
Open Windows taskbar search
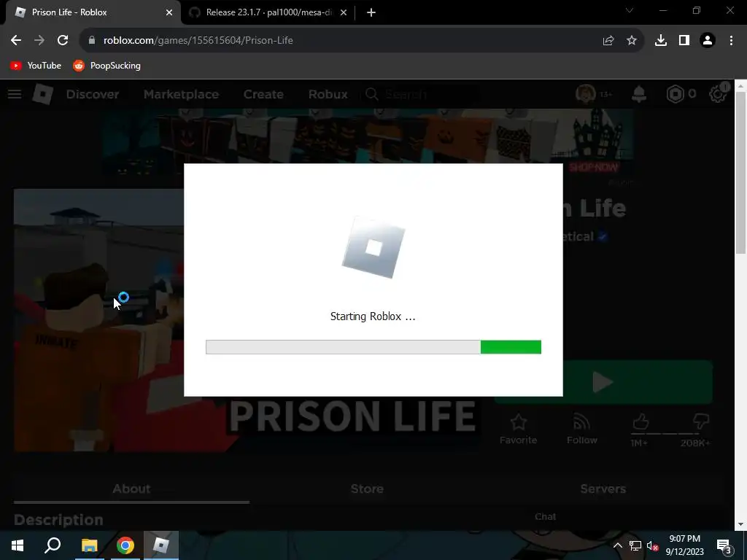tap(53, 545)
